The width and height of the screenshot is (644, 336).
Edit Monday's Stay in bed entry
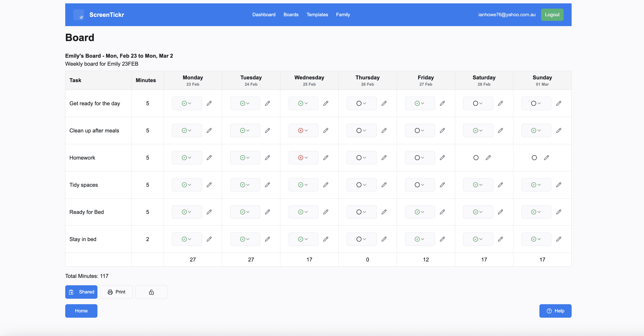coord(209,239)
